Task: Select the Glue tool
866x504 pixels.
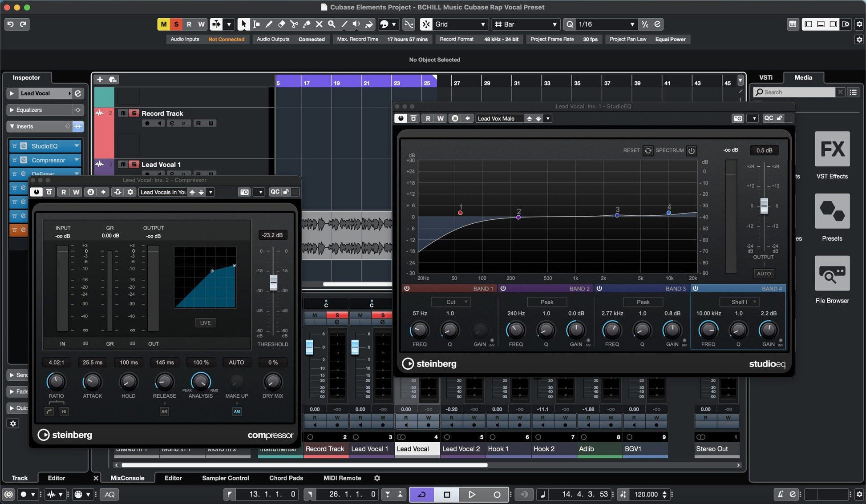Action: tap(307, 24)
